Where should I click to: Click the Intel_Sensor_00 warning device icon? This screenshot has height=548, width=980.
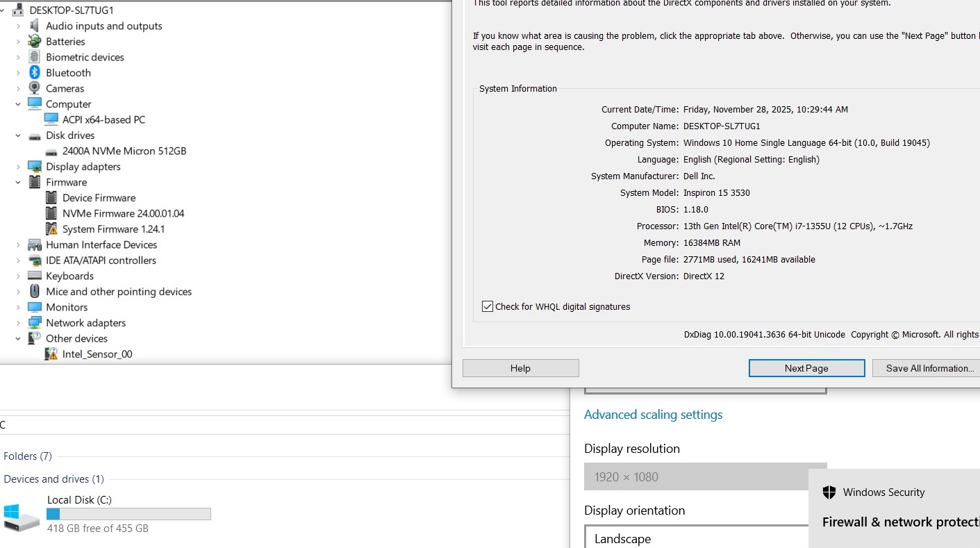click(51, 354)
